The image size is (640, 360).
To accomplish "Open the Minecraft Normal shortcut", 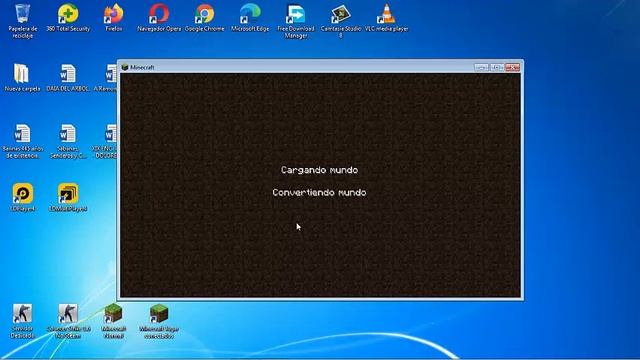I will point(113,321).
